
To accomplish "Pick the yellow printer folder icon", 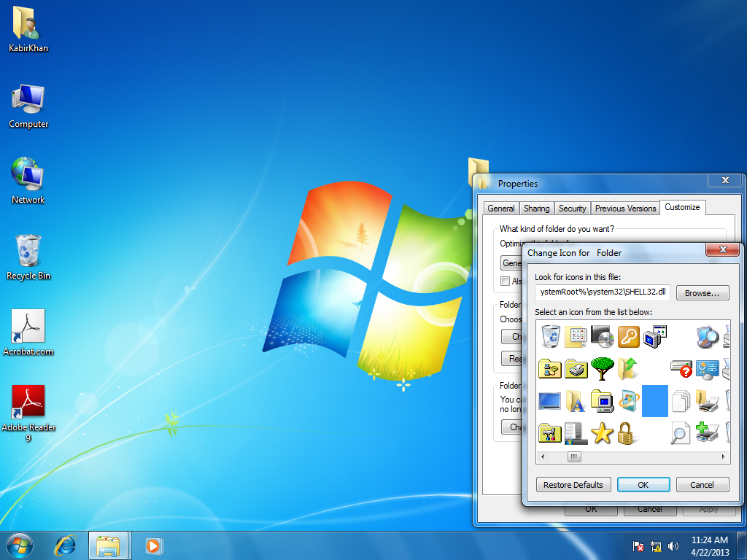I will [x=576, y=369].
